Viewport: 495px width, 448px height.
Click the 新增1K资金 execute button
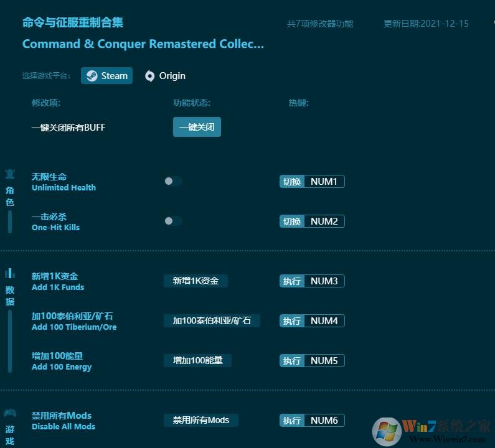click(x=196, y=281)
